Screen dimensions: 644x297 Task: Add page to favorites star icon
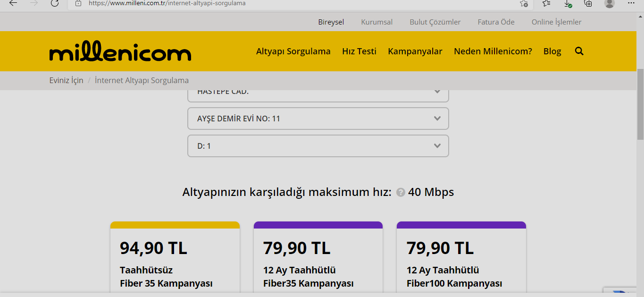point(524,3)
